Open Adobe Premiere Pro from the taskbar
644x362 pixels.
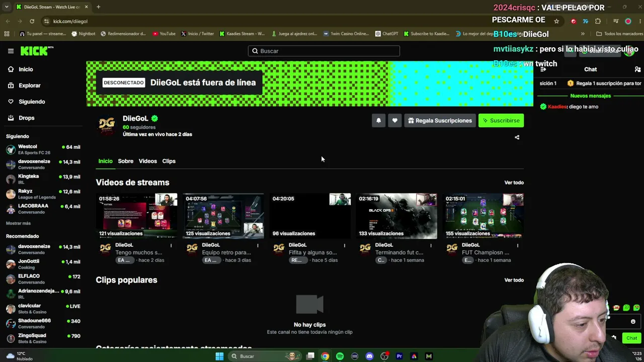[x=399, y=356]
